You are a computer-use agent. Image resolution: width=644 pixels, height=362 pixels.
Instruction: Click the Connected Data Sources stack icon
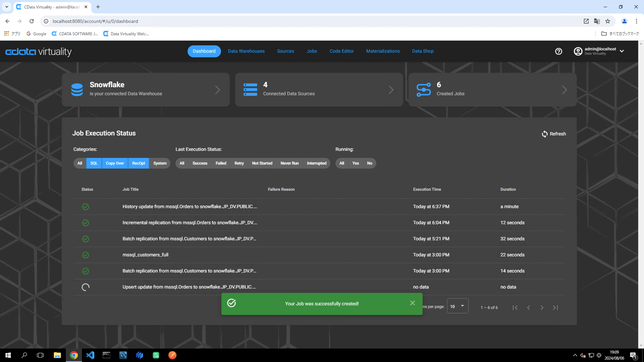pyautogui.click(x=250, y=90)
